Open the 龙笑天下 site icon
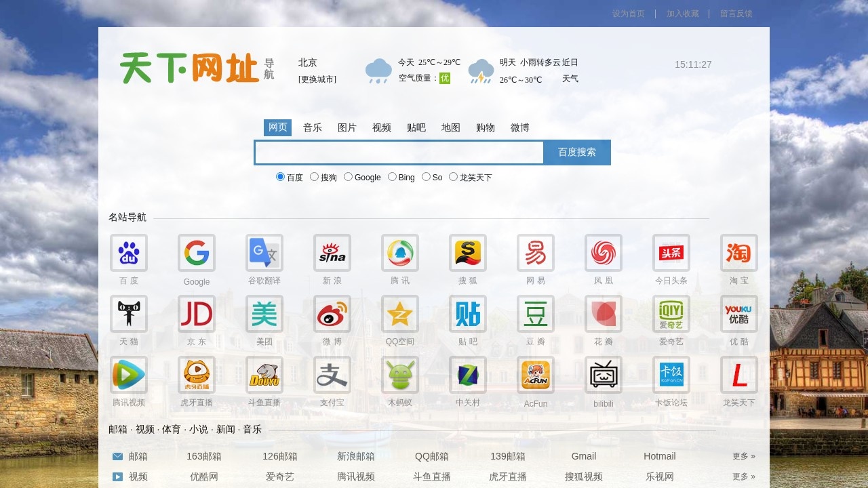Screen dimensions: 868x488 click(739, 375)
